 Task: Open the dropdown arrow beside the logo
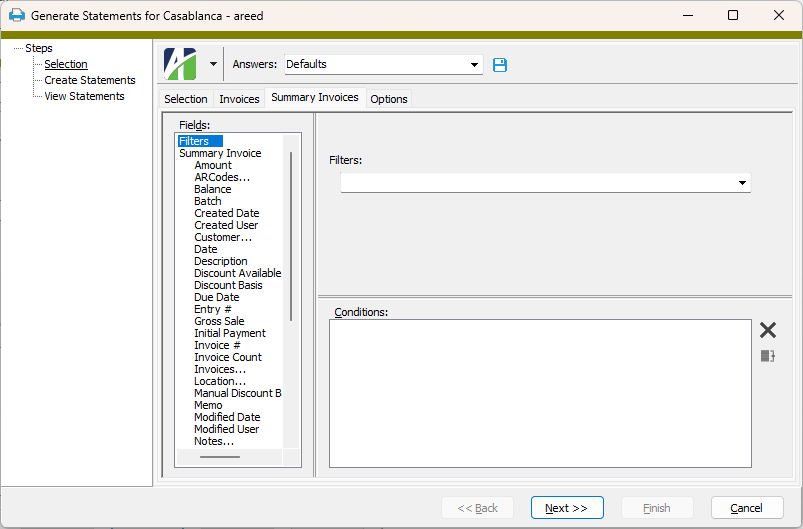coord(213,65)
